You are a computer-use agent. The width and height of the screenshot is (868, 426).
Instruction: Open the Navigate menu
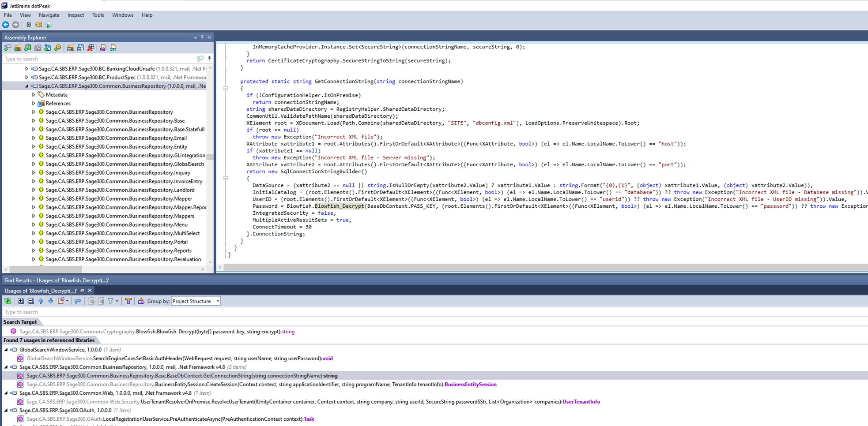point(49,15)
